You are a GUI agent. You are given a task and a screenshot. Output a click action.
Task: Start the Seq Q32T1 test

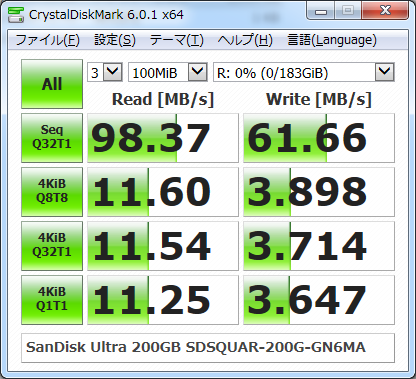coord(52,138)
